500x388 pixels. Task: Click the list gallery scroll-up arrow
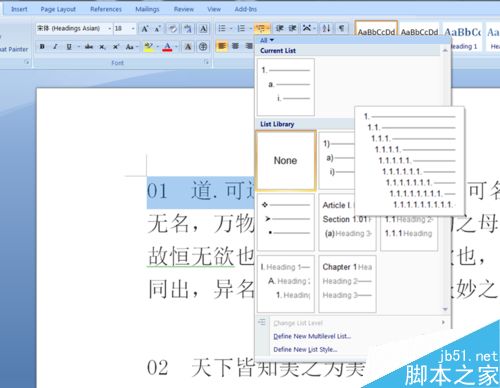pos(445,50)
